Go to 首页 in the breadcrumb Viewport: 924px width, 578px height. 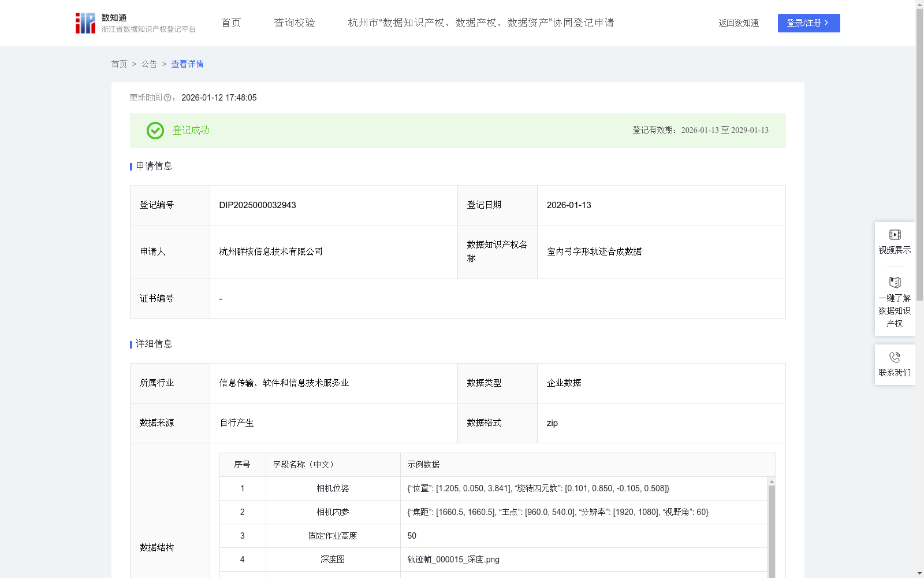[119, 64]
